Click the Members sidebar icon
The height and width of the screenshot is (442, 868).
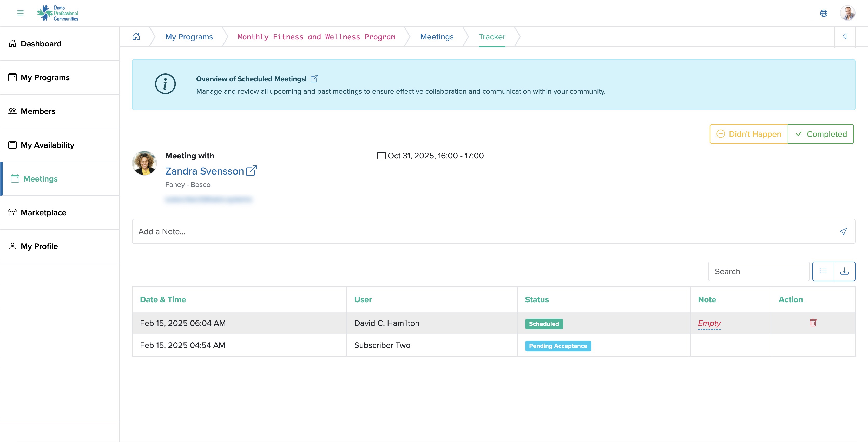12,111
